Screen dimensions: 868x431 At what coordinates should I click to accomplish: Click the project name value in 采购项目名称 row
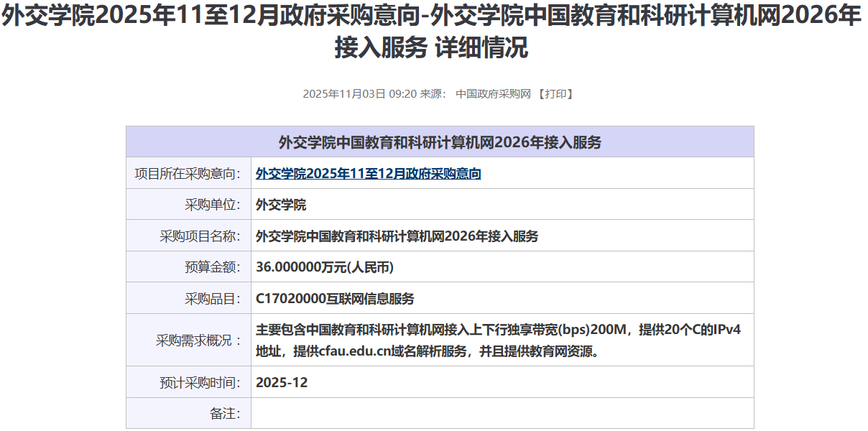pyautogui.click(x=397, y=236)
